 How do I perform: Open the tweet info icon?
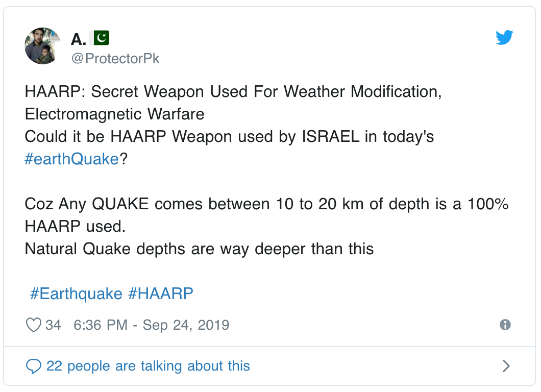pyautogui.click(x=505, y=325)
